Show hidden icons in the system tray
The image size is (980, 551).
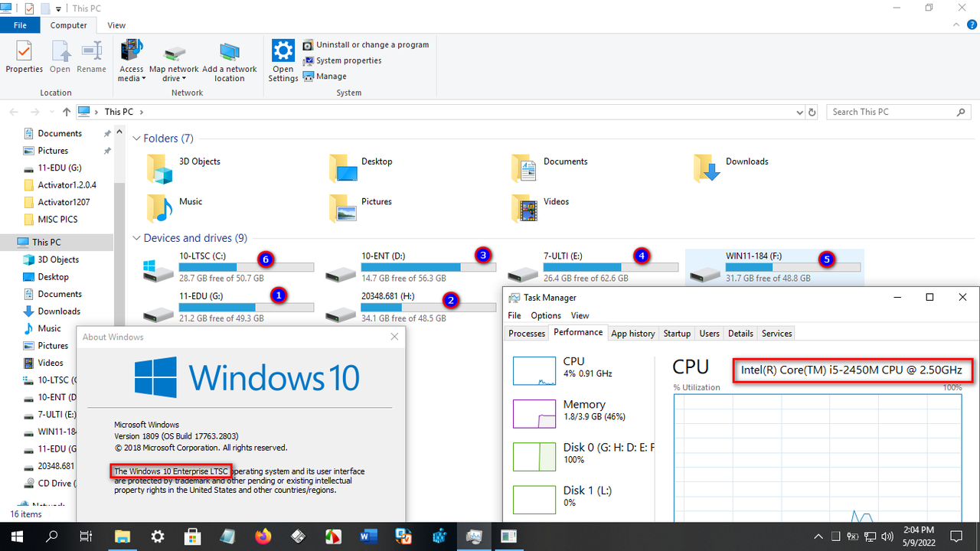pos(818,536)
